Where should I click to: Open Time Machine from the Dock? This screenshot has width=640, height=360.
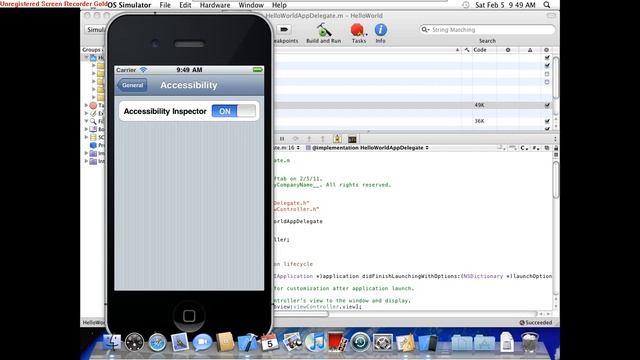pyautogui.click(x=360, y=342)
